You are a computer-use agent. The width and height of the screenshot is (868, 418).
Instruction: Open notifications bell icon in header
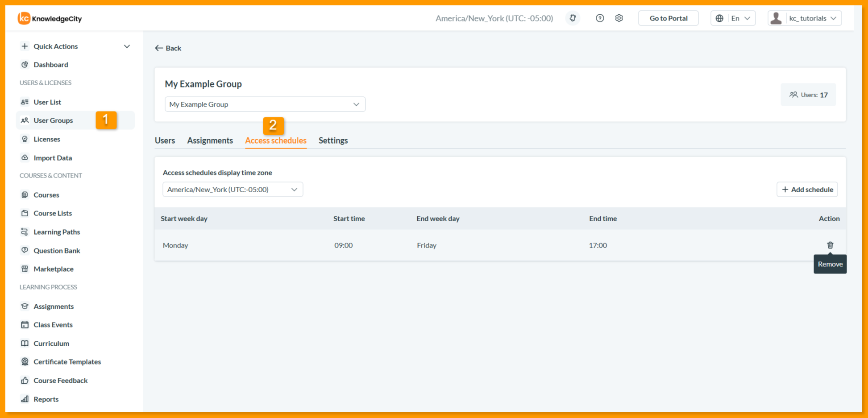[x=573, y=18]
